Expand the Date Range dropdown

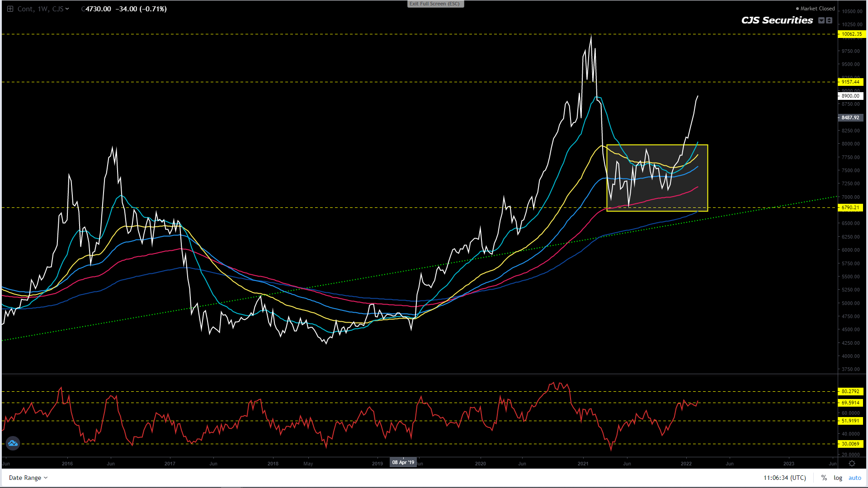(x=28, y=478)
